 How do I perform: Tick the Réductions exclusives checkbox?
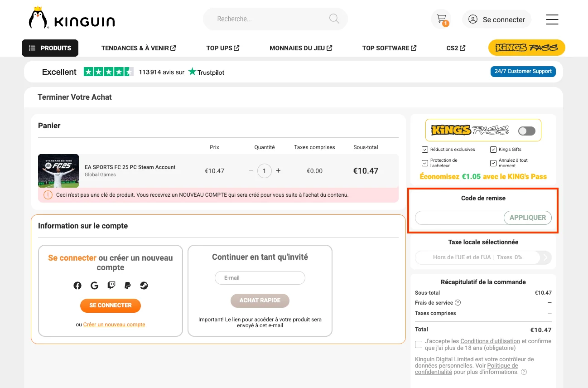pos(424,150)
